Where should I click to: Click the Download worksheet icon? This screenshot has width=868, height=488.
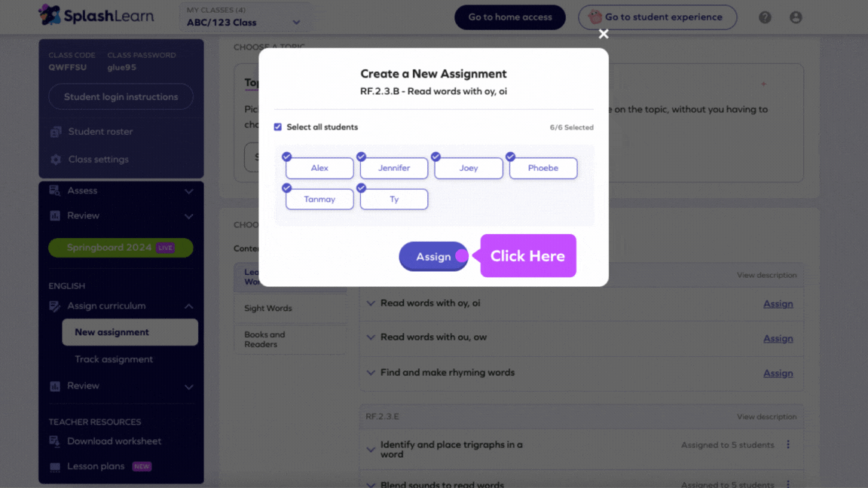click(55, 441)
